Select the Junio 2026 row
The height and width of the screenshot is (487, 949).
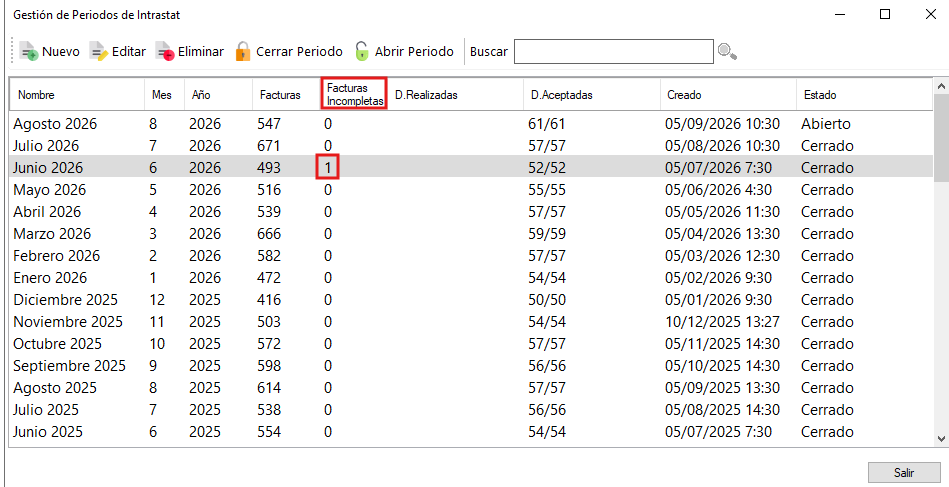click(x=471, y=168)
